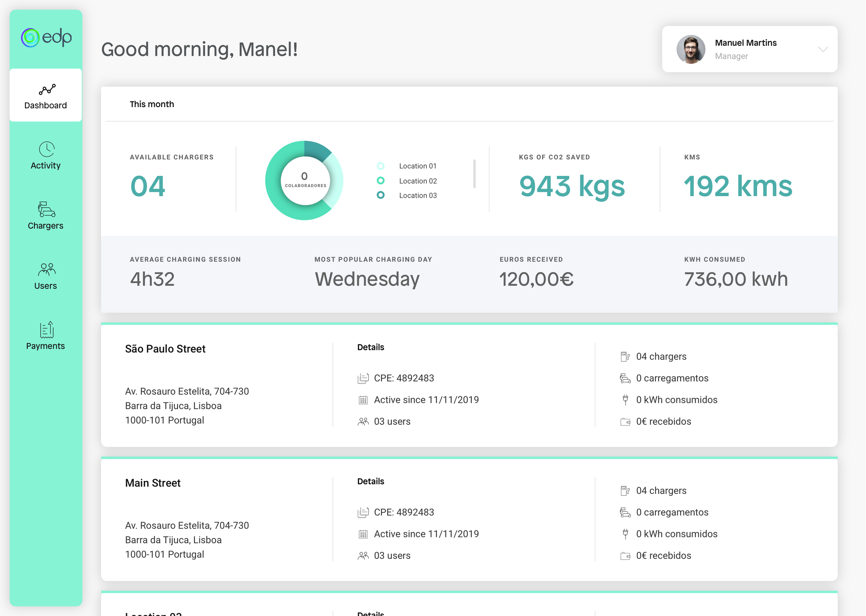The image size is (866, 616).
Task: Click the collaborators donut chart center
Action: (305, 181)
